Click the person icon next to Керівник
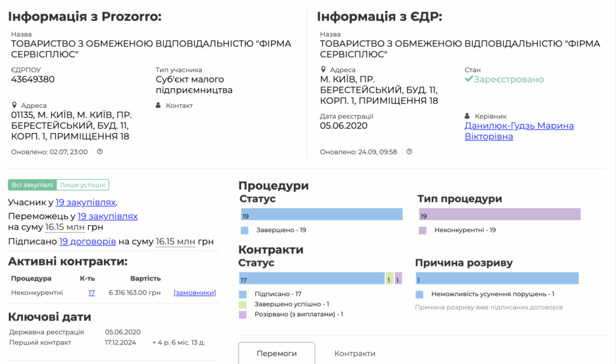616x364 pixels. point(467,116)
